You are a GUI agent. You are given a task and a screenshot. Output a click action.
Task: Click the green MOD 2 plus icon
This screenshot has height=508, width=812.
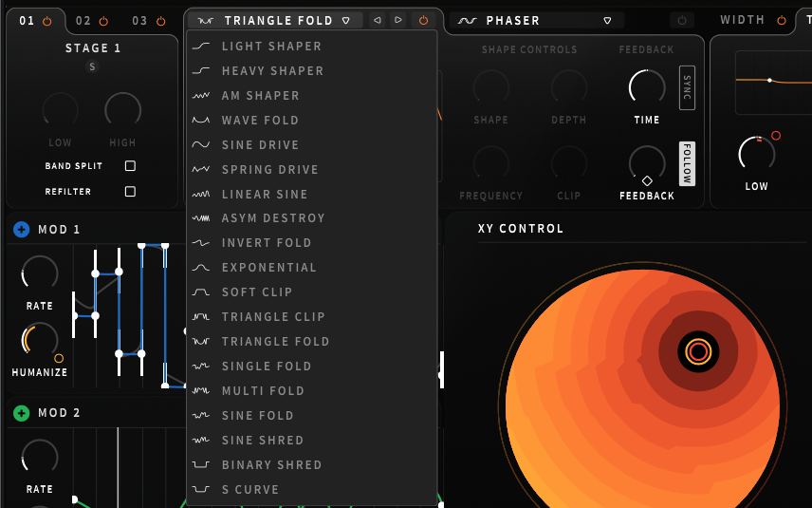[x=21, y=413]
